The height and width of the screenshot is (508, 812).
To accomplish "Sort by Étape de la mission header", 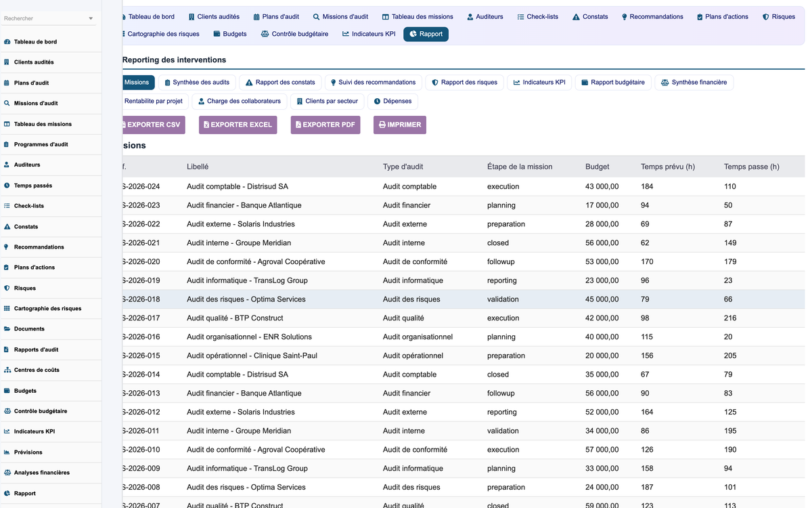I will [x=520, y=167].
